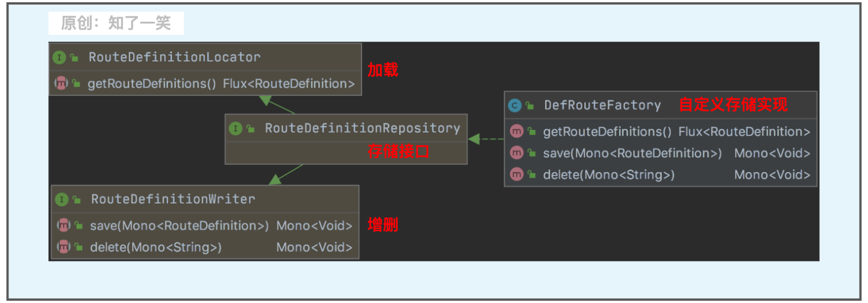Select the RouteDefinitionRepository node title
This screenshot has height=303, width=868.
click(x=362, y=129)
